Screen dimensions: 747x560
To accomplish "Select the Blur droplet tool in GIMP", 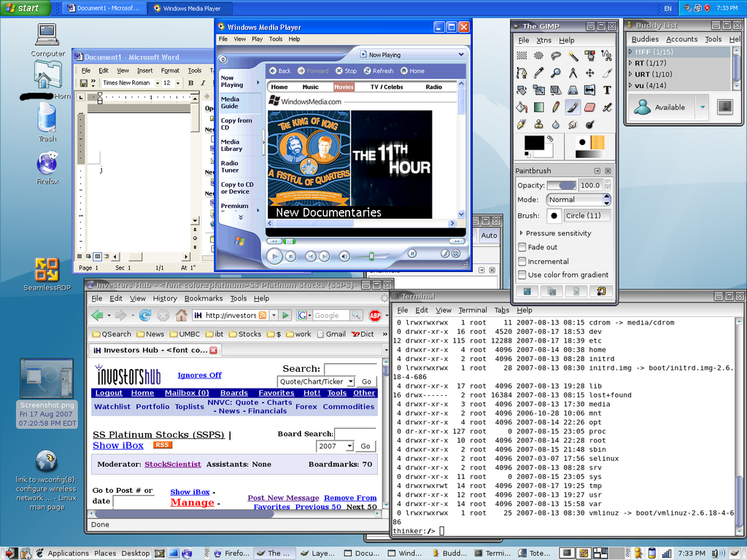I will [555, 124].
